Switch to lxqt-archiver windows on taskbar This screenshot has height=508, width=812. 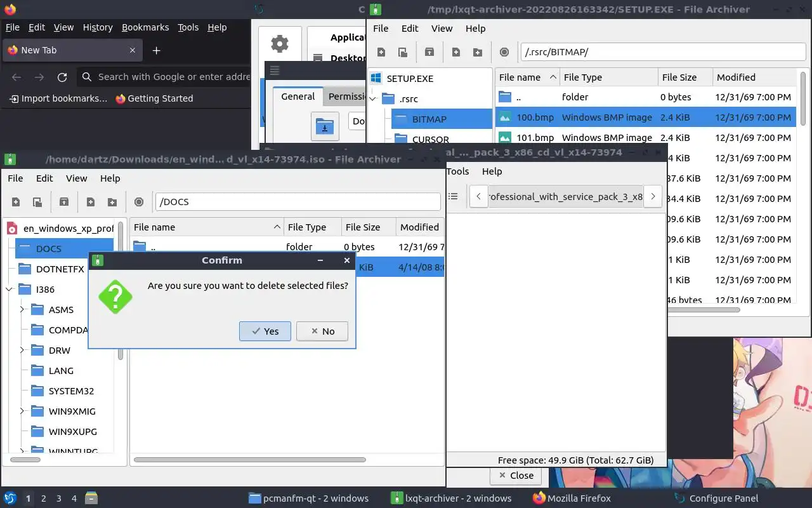(452, 498)
